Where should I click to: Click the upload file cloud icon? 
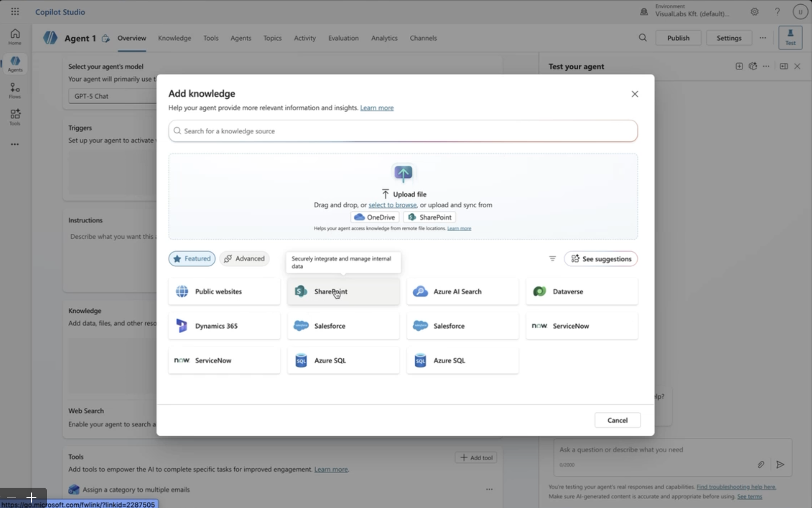[x=403, y=173]
